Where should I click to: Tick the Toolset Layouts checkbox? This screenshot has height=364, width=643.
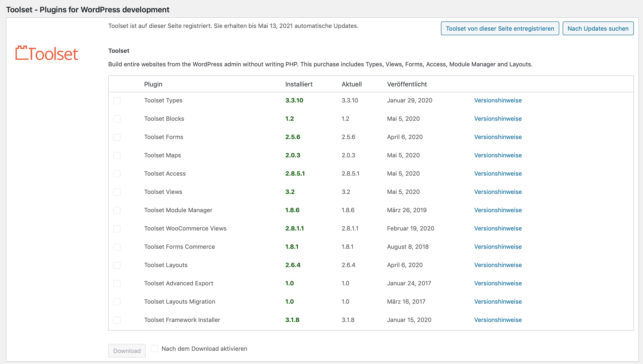coord(117,265)
